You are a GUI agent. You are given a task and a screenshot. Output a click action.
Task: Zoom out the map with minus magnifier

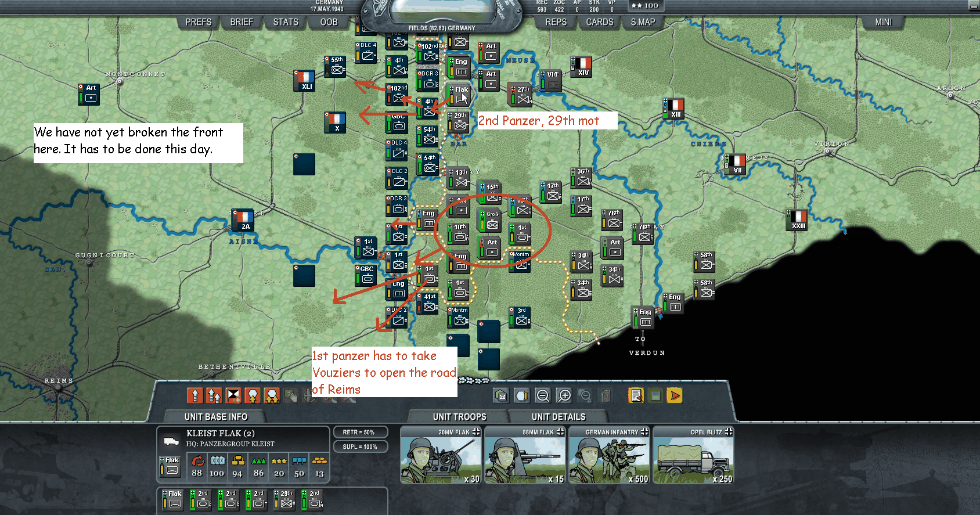click(x=543, y=395)
